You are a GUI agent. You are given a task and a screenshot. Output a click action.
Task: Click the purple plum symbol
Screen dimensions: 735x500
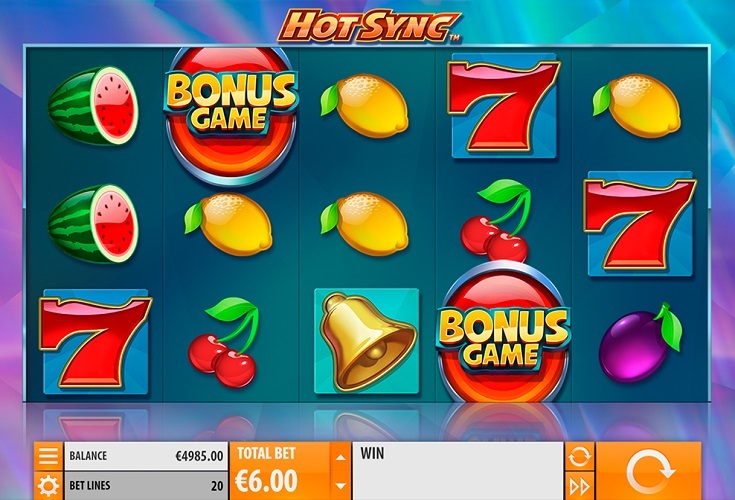(640, 343)
